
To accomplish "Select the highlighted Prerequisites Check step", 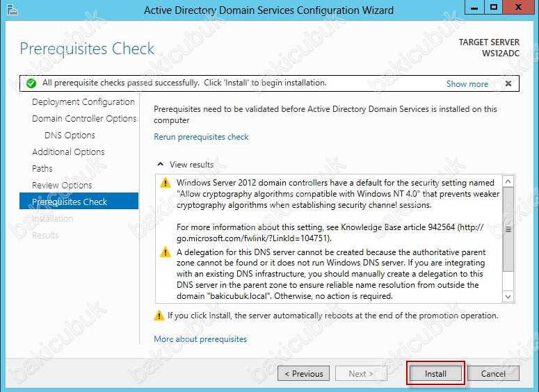I will [79, 202].
